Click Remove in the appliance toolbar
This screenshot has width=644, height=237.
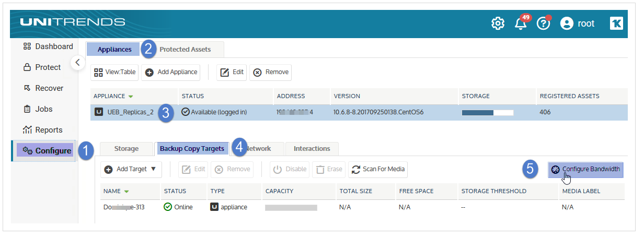(x=270, y=72)
